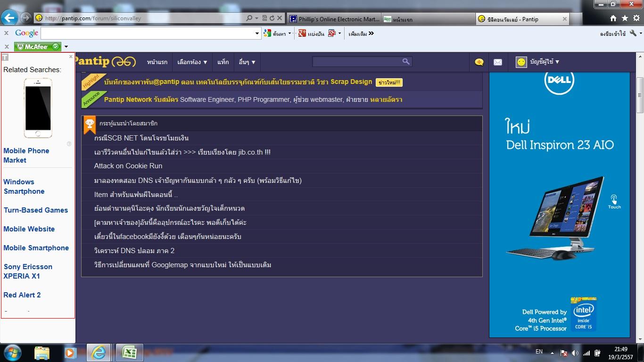Click the ลงชื่อเข้าใช้ Google sign-in button
Image resolution: width=644 pixels, height=362 pixels.
(x=612, y=33)
